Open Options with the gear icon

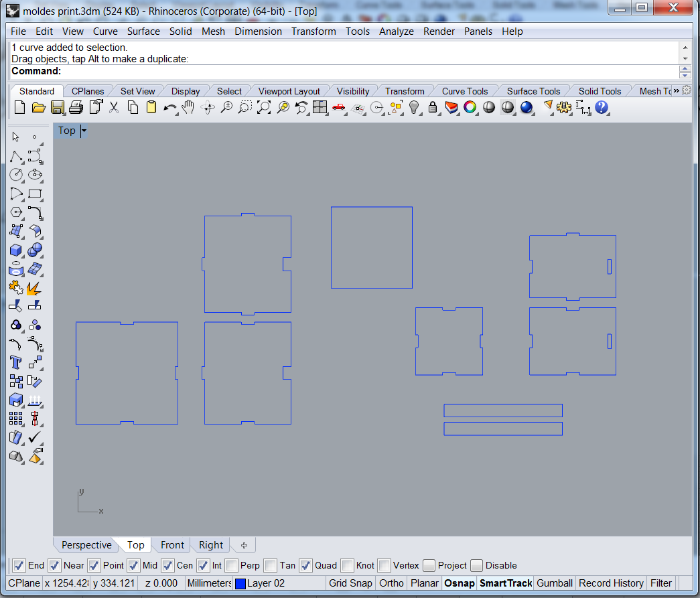click(x=564, y=108)
